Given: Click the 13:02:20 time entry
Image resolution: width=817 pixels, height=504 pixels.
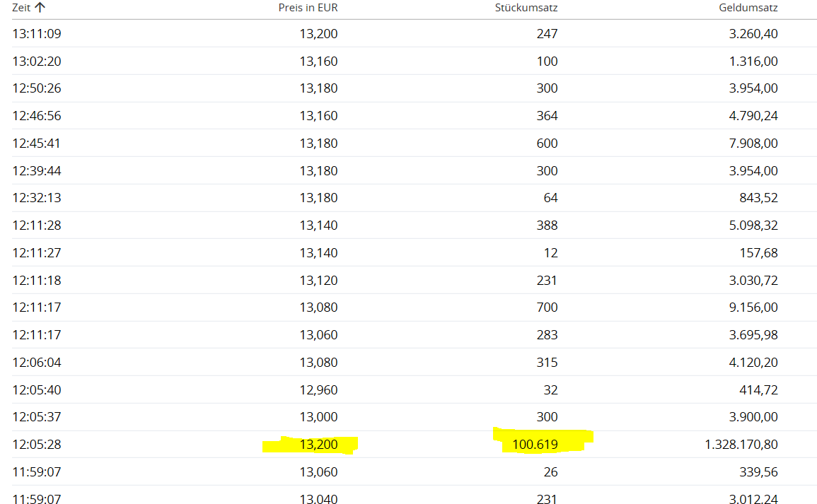Looking at the screenshot, I should click(x=37, y=61).
